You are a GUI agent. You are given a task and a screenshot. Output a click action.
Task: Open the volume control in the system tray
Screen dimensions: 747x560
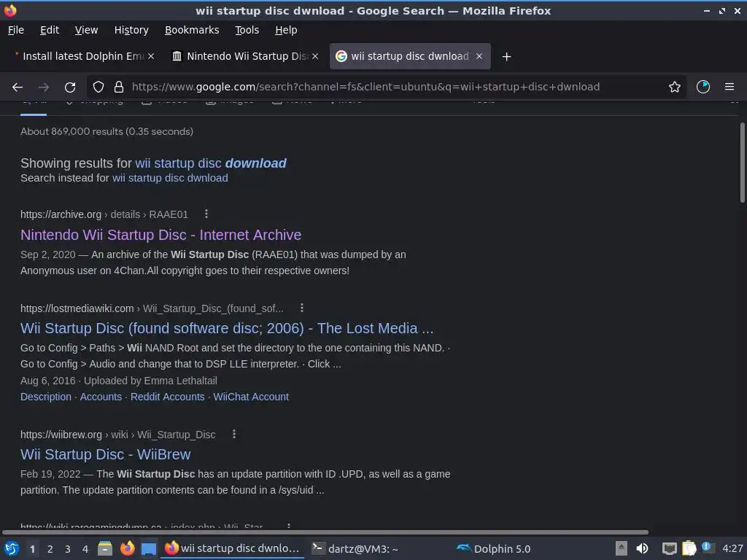(642, 548)
